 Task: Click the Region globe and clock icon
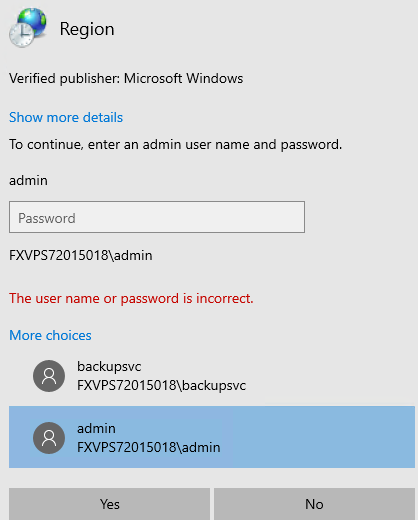[x=28, y=28]
